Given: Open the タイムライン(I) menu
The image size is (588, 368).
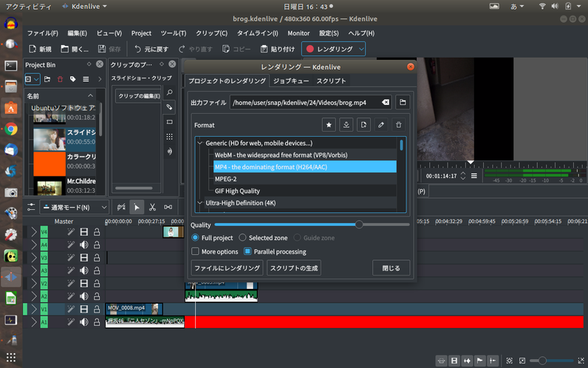Looking at the screenshot, I should (x=257, y=33).
